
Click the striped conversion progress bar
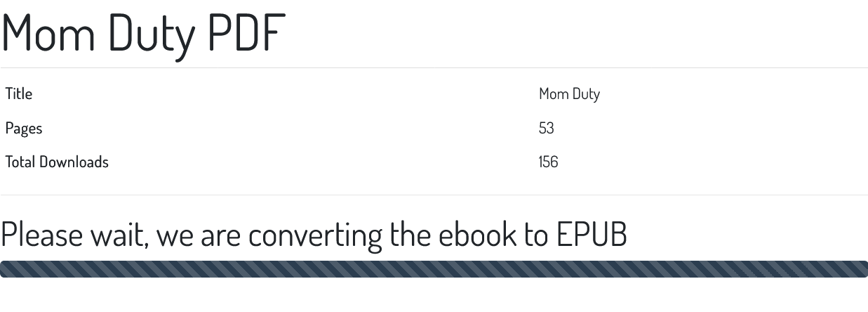pyautogui.click(x=434, y=269)
